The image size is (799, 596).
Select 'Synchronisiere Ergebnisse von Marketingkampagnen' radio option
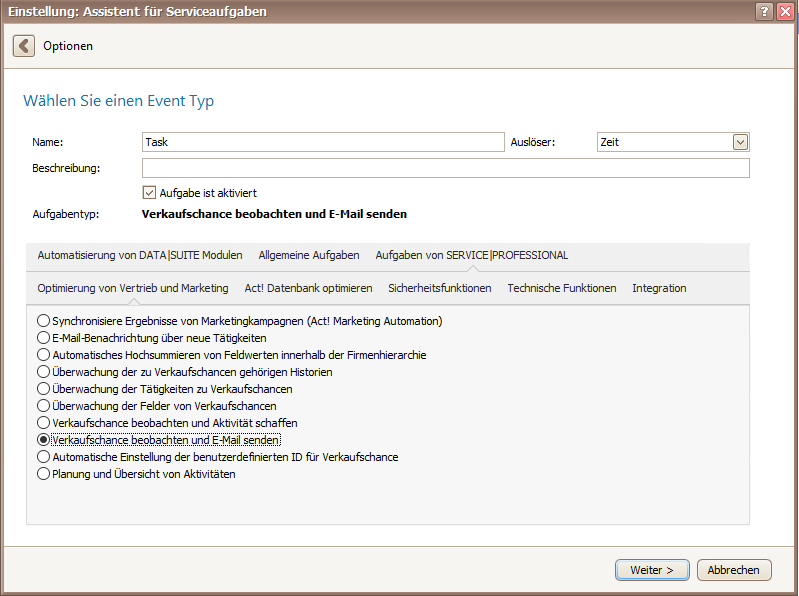click(43, 321)
